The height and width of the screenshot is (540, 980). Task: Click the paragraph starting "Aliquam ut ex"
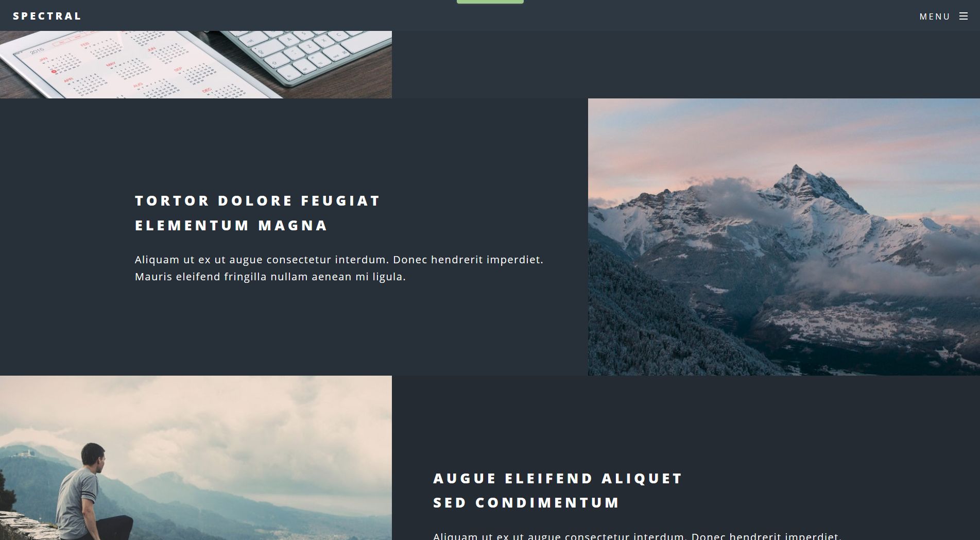(339, 268)
